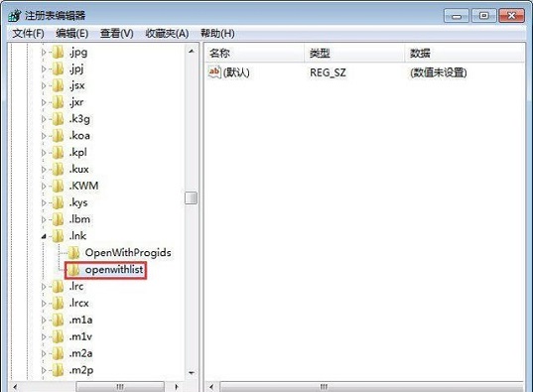This screenshot has height=392, width=533.
Task: Click the tree horizontal scroll left arrow
Action: tap(15, 387)
